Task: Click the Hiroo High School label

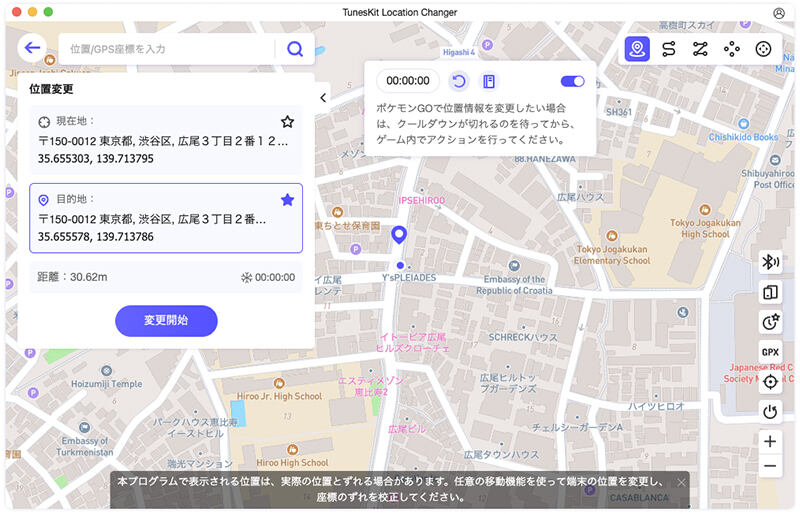Action: click(x=292, y=463)
